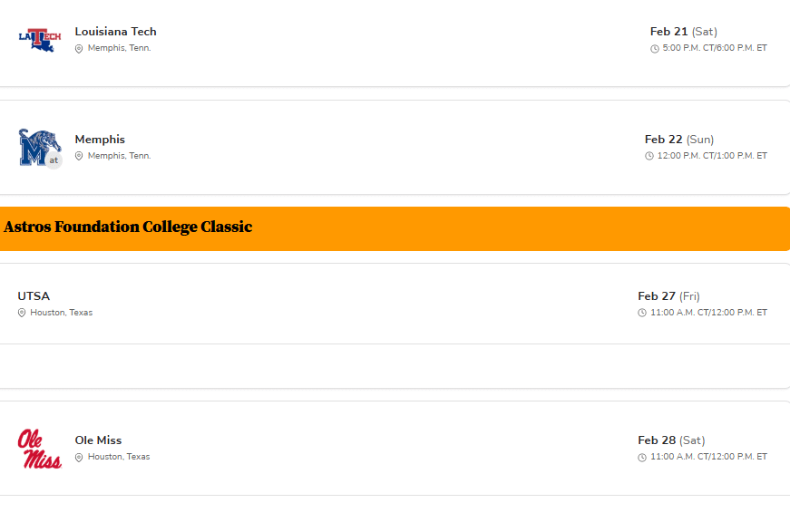790x532 pixels.
Task: Click the location pin under UTSA
Action: point(22,313)
